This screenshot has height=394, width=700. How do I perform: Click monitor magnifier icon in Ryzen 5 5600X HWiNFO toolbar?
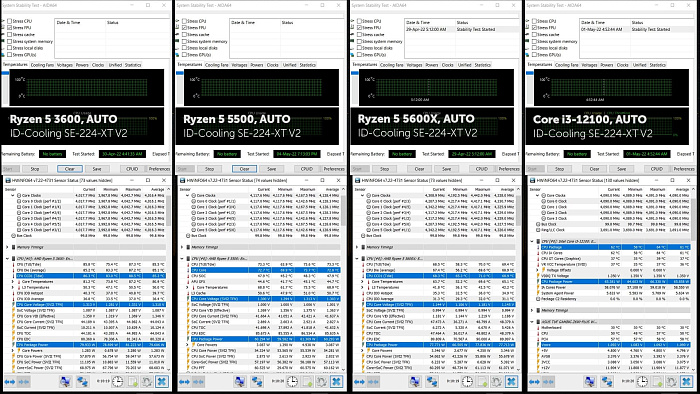tap(415, 382)
